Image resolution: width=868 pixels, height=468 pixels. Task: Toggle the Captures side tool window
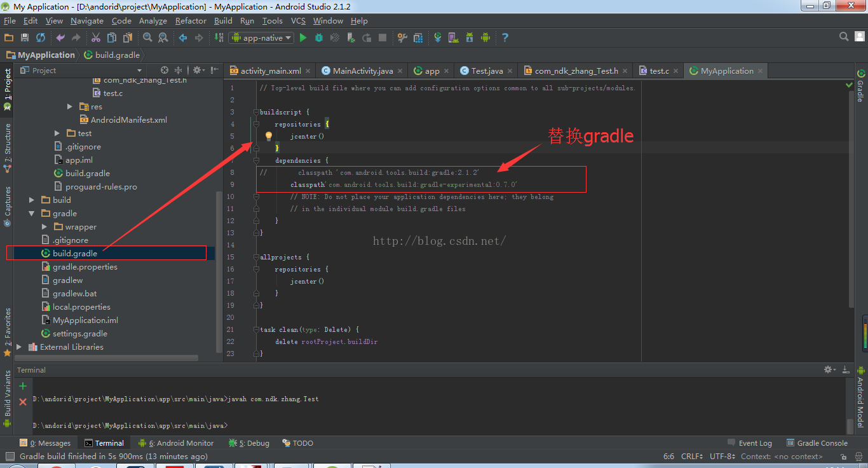8,207
